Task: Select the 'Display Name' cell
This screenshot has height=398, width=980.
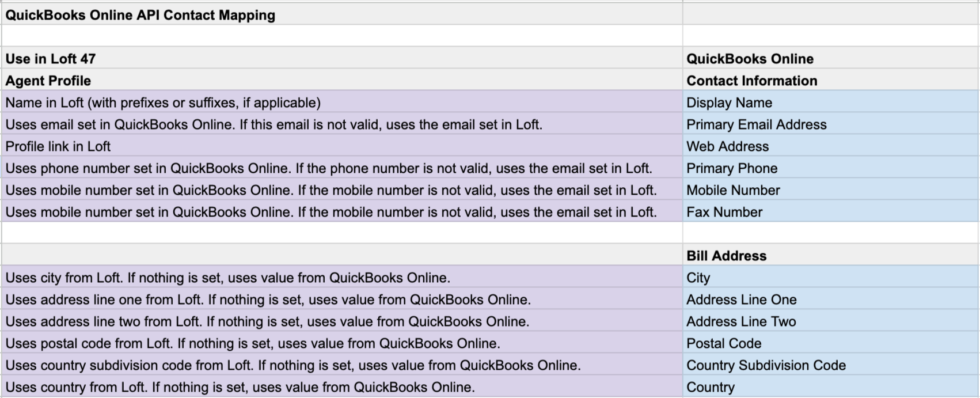Action: point(831,102)
